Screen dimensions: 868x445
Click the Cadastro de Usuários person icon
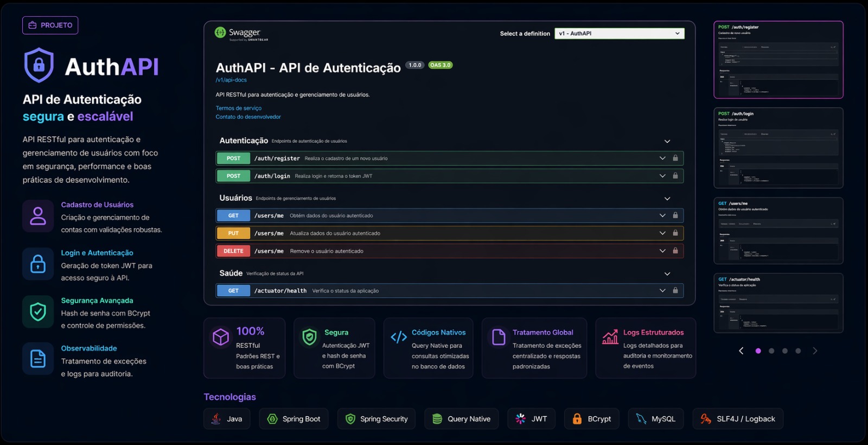click(38, 216)
